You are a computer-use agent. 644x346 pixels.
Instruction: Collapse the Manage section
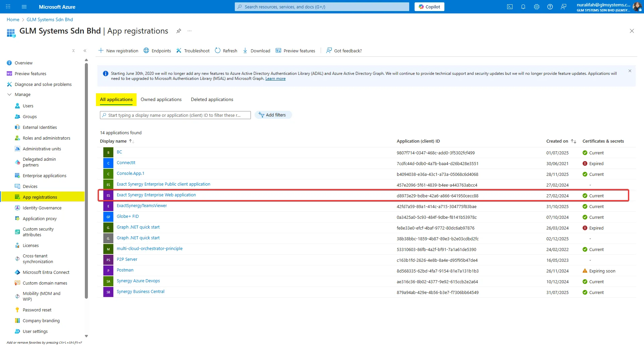[9, 95]
